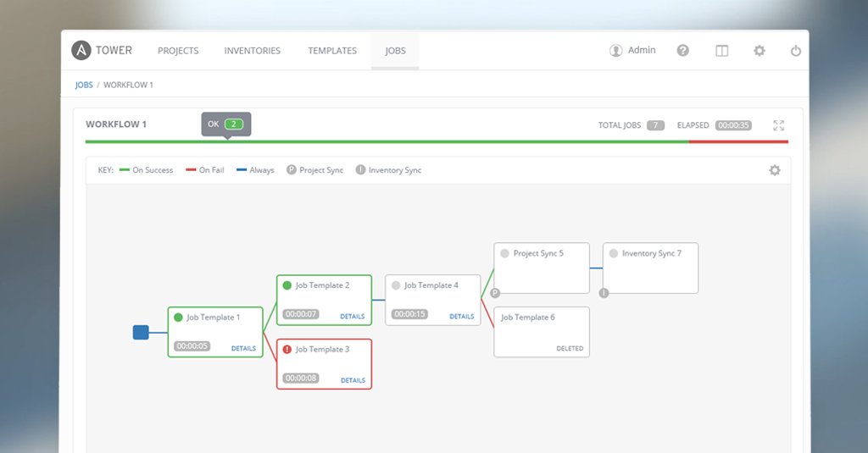Click the WORKFLOW 1 panel title
The image size is (868, 453).
click(x=116, y=124)
